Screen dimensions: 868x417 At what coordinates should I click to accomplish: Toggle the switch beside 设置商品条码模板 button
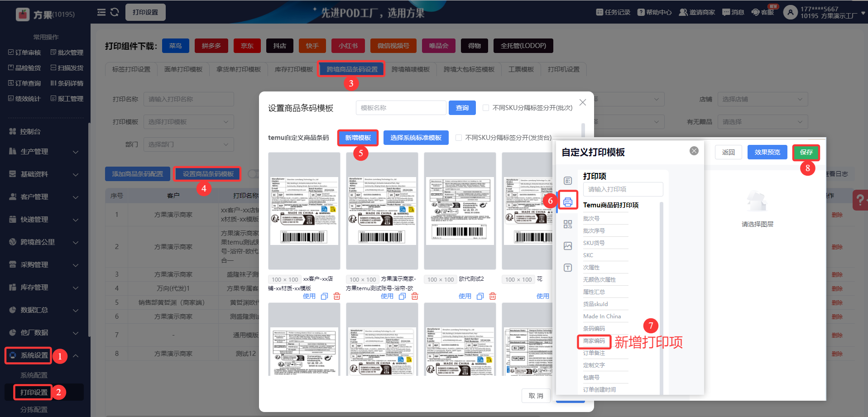pos(253,174)
